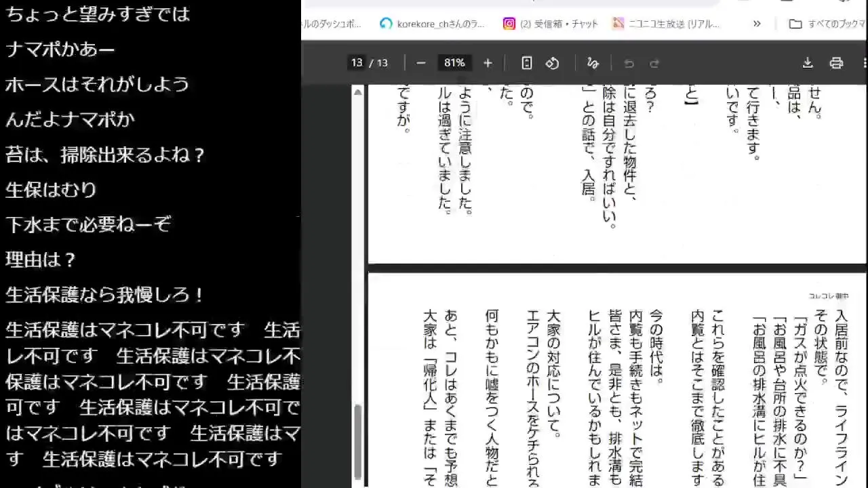Zoom out the PDF with minus button
The height and width of the screenshot is (488, 868).
coord(420,63)
